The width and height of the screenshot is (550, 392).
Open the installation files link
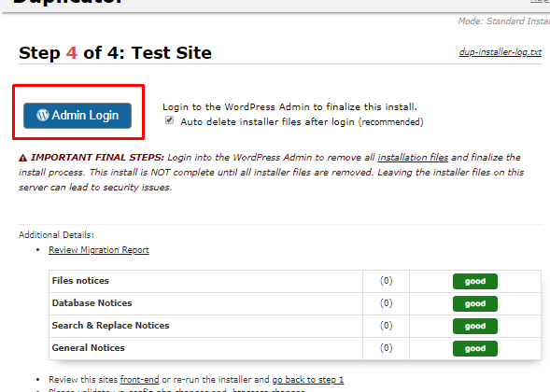(x=413, y=158)
